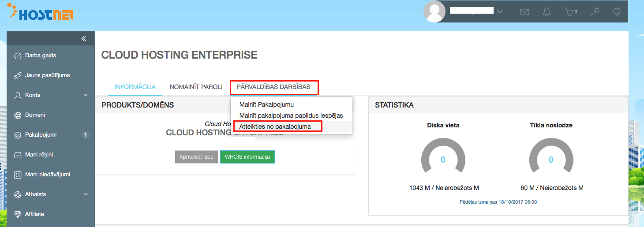Select Mainīt Pakalpojumu from dropdown menu
This screenshot has height=227, width=644.
click(266, 105)
